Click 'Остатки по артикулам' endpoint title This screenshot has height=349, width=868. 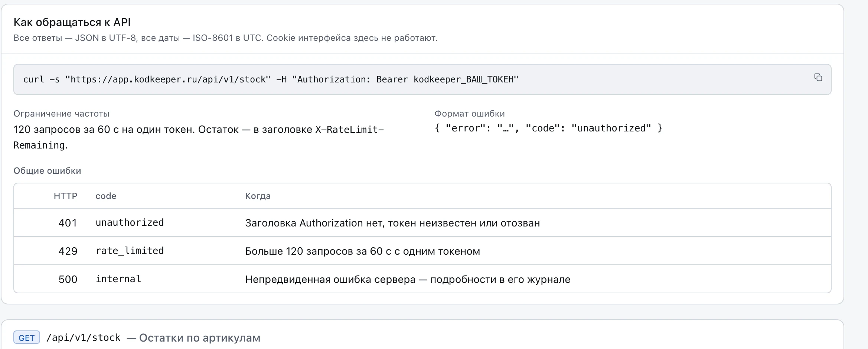[x=200, y=338]
